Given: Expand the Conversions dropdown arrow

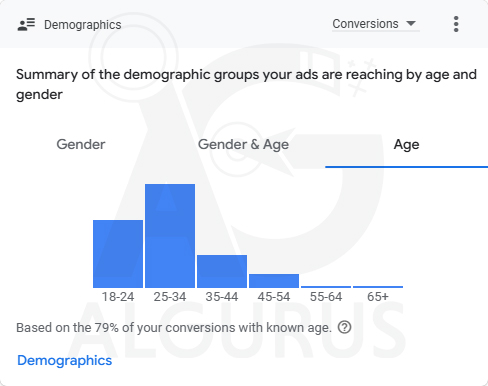Looking at the screenshot, I should (411, 23).
